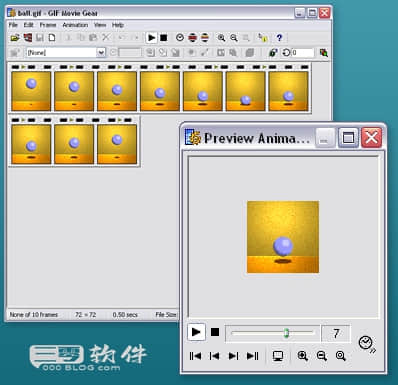Stop playback in the Preview window
Viewport: 398px width, 385px height.
coord(215,332)
